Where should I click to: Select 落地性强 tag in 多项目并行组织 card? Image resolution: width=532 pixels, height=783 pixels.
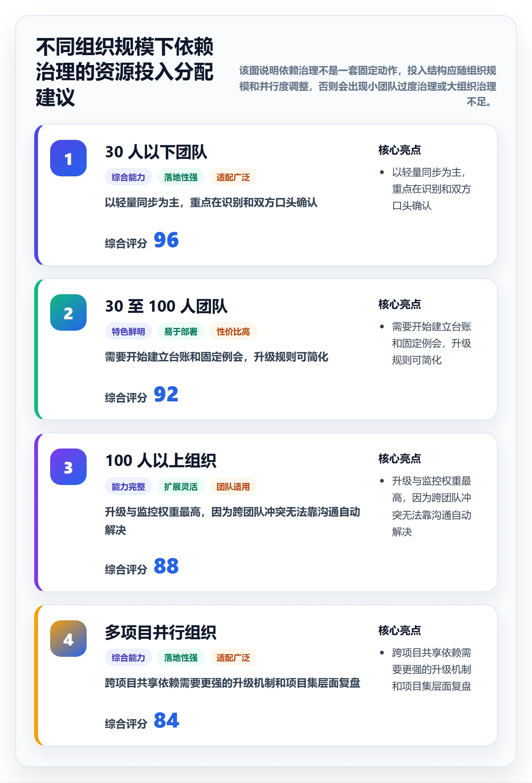click(x=181, y=658)
